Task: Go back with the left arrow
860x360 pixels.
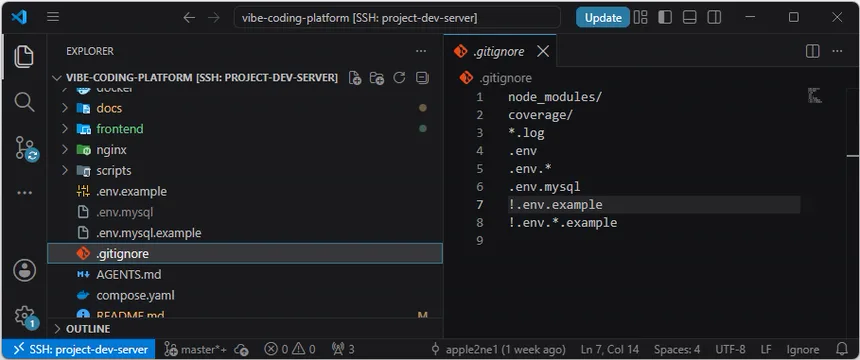Action: coord(189,18)
